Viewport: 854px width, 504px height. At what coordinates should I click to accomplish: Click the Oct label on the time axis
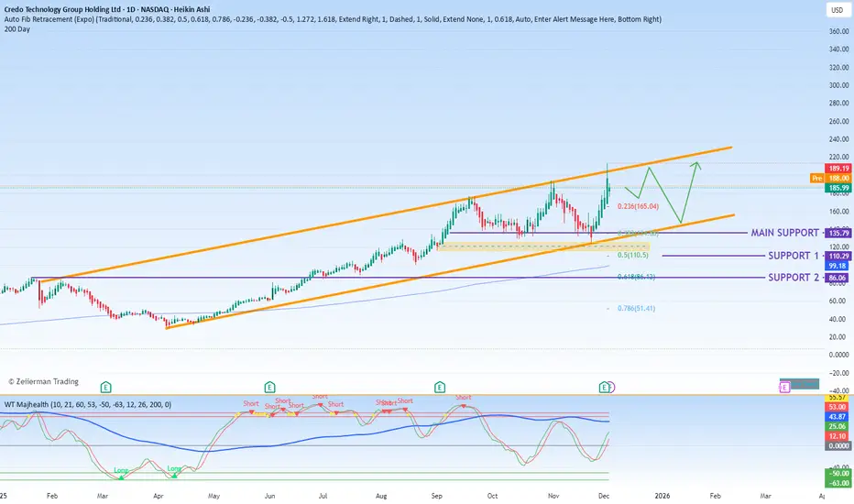[492, 496]
